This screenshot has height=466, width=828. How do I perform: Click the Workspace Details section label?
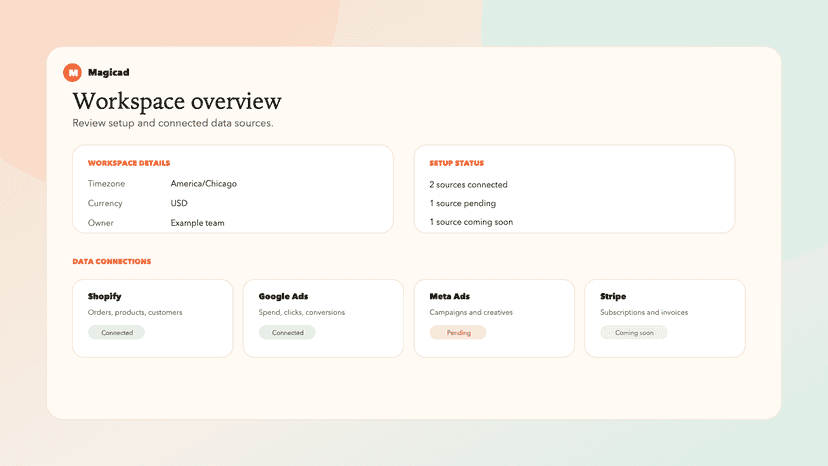[129, 163]
